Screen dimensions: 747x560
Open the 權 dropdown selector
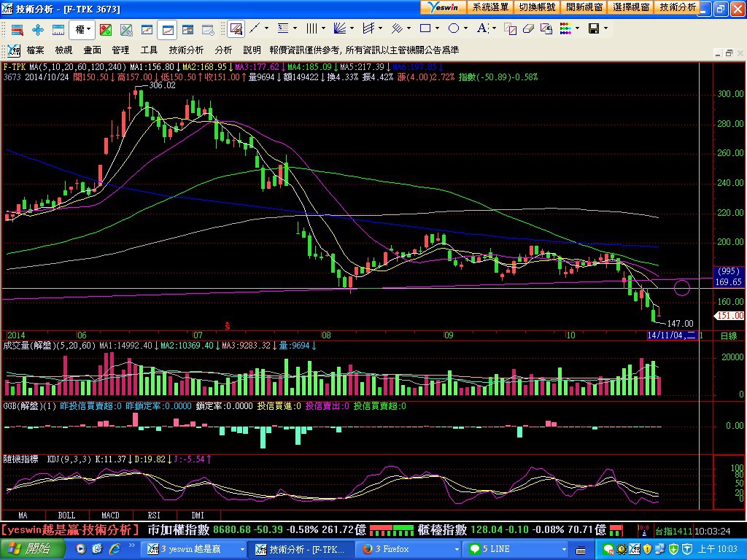pos(82,29)
